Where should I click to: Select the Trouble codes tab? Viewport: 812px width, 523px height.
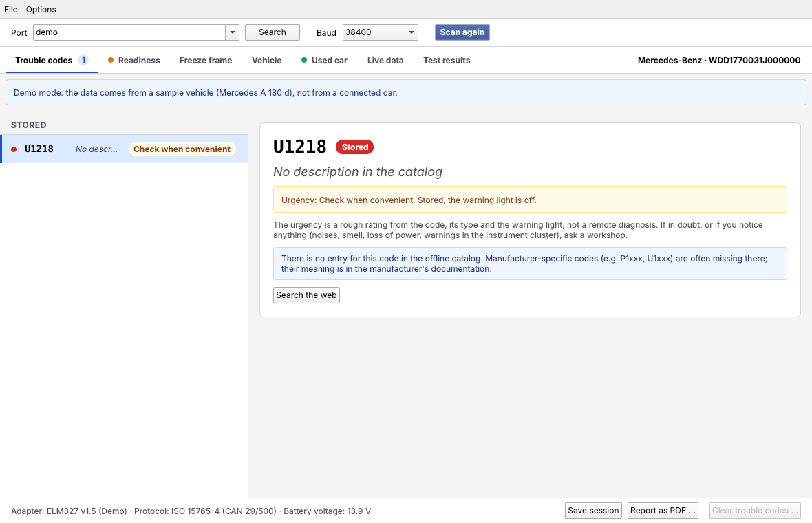[x=52, y=60]
